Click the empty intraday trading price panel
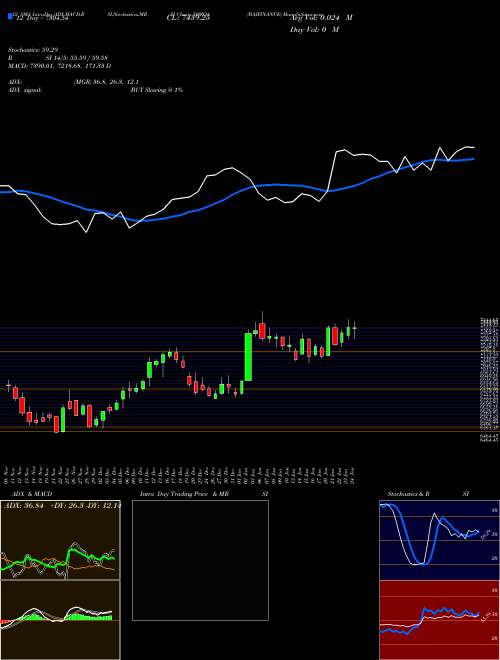 pos(200,560)
